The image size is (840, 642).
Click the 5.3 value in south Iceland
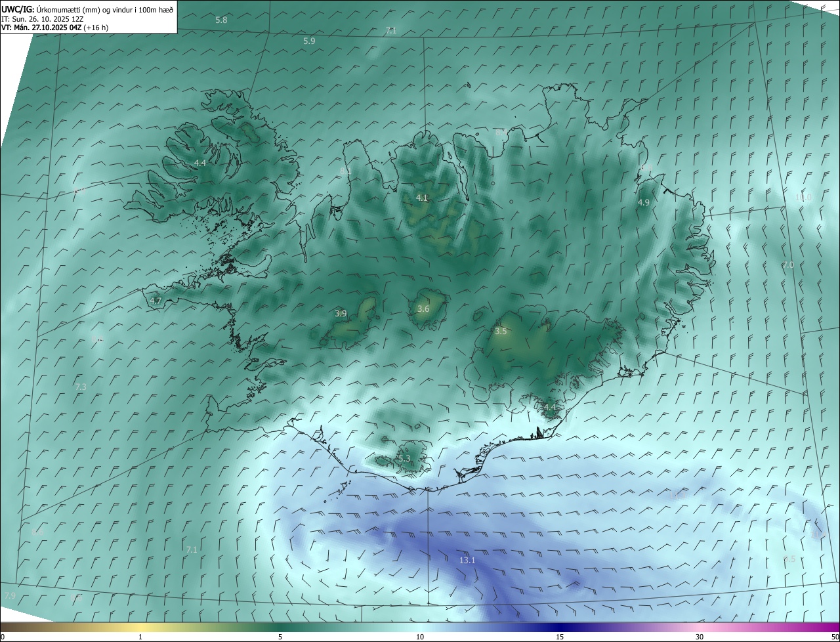(404, 459)
